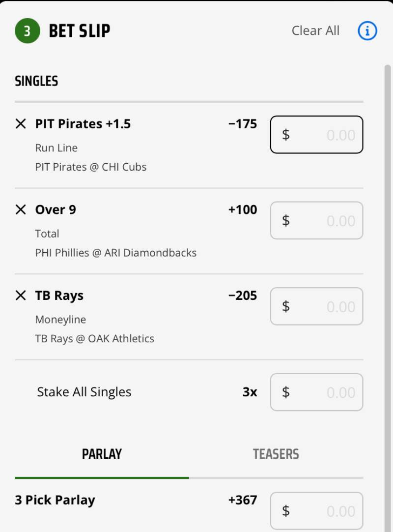
Task: Click the PIT Pirates @ CHI Cubs matchup
Action: [x=91, y=167]
